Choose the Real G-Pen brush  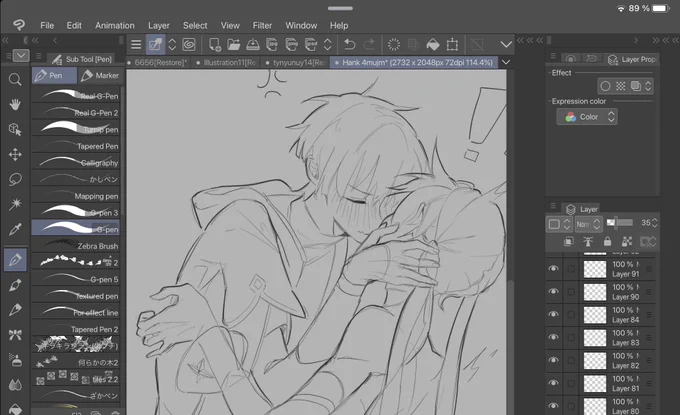click(76, 96)
